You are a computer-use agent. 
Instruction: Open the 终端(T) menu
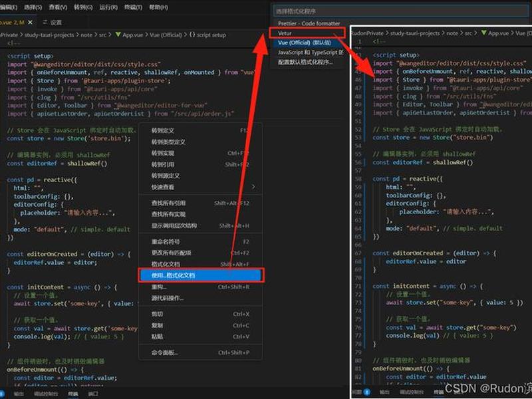[133, 7]
